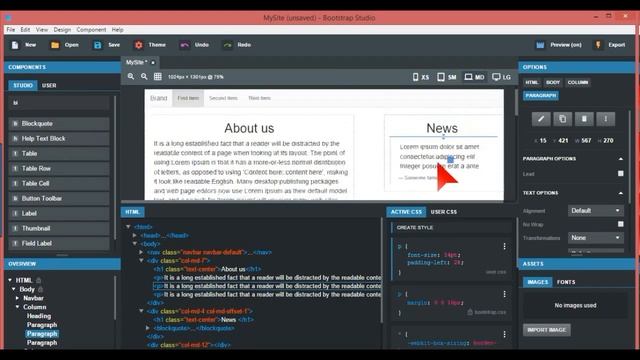The image size is (640, 360).
Task: Switch canvas to LG desktop size
Action: (x=501, y=77)
